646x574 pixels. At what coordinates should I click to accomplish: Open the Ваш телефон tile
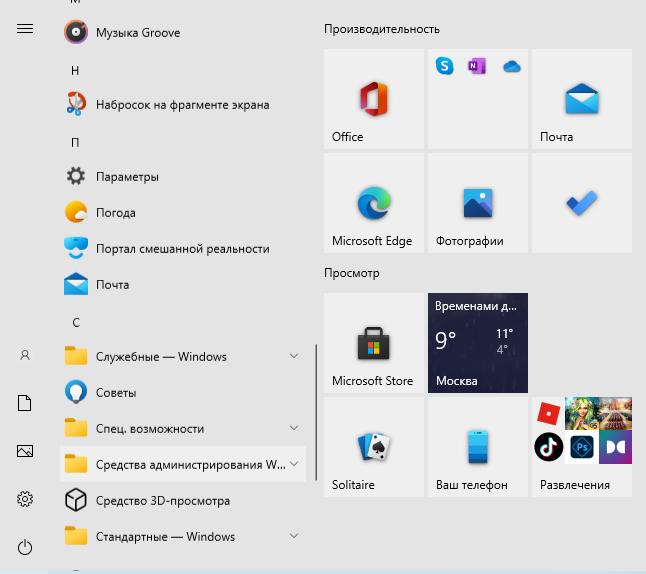pyautogui.click(x=477, y=447)
